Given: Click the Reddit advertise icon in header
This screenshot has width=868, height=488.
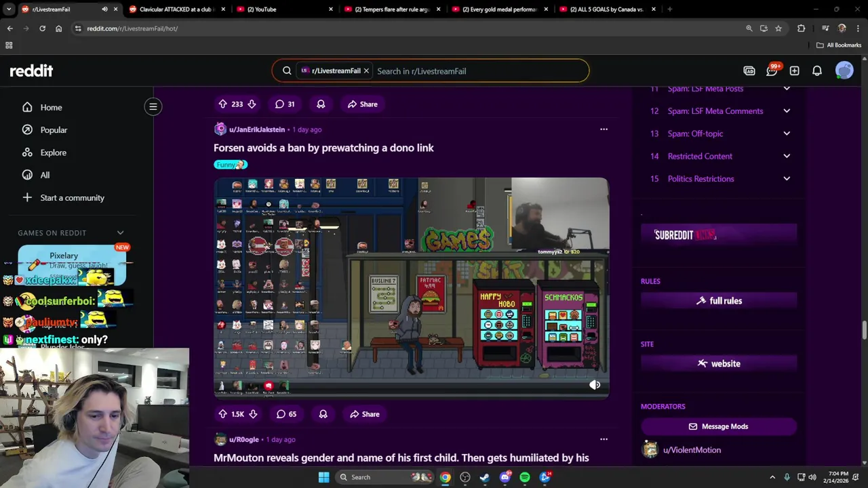Looking at the screenshot, I should [x=749, y=70].
